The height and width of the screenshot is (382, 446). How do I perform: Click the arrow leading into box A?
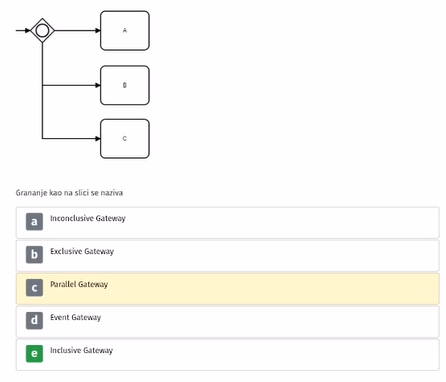(77, 31)
